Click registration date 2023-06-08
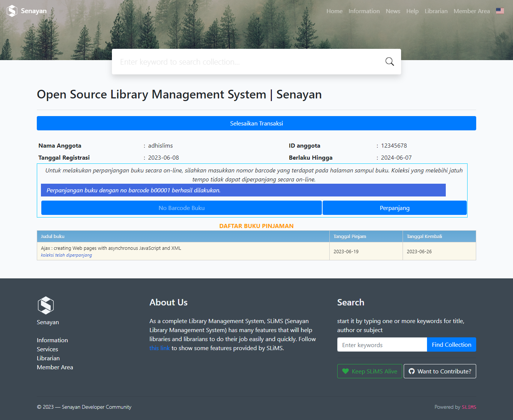The width and height of the screenshot is (513, 420). tap(163, 158)
